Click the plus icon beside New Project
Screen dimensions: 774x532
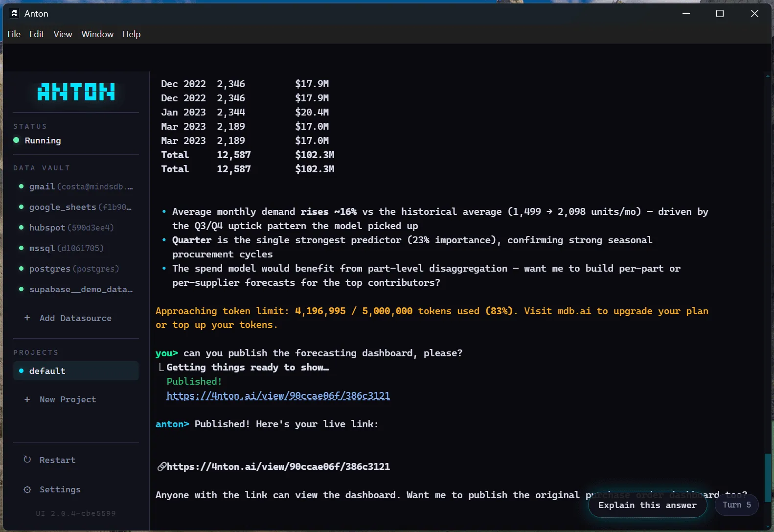(x=27, y=399)
